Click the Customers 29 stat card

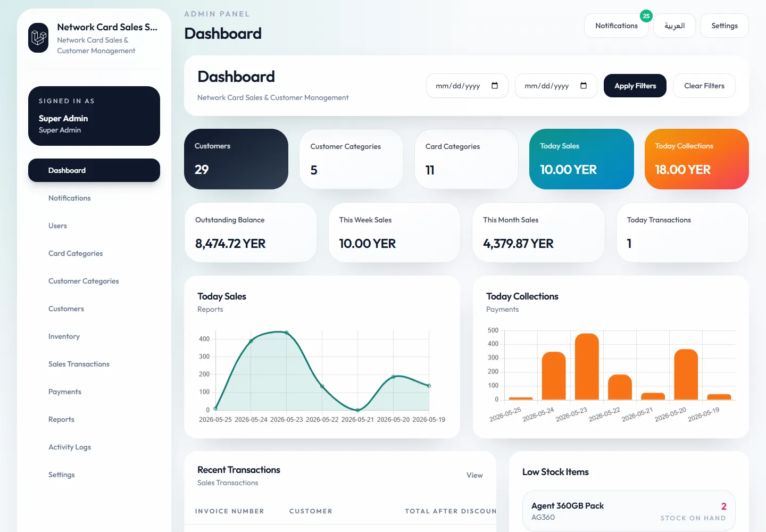point(236,159)
